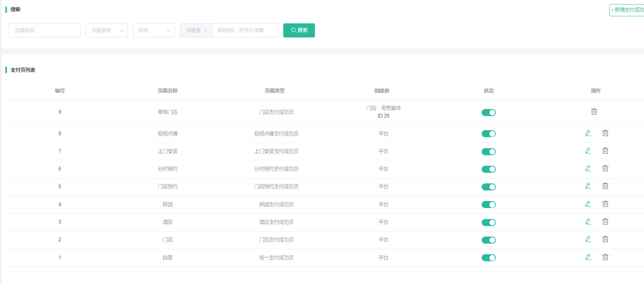Disable the 视频点播 status switch
This screenshot has width=644, height=283.
[x=488, y=134]
